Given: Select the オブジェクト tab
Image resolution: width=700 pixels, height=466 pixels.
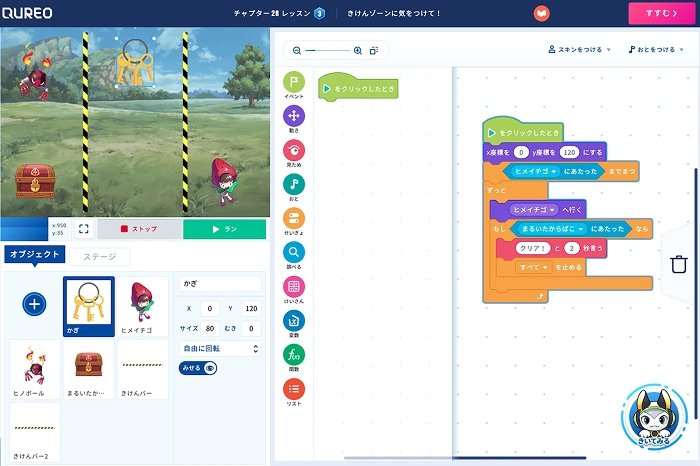Looking at the screenshot, I should [x=35, y=255].
